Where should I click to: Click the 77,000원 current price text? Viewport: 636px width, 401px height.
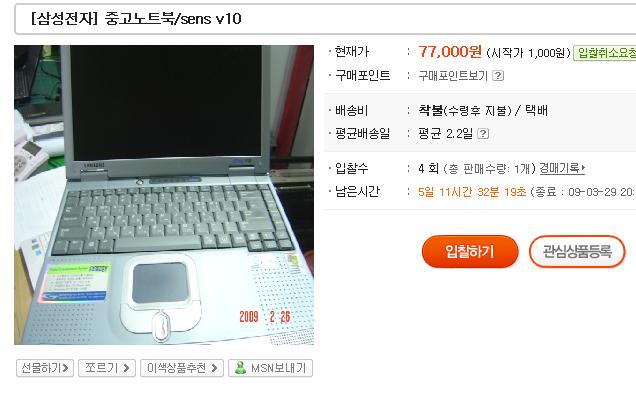450,51
